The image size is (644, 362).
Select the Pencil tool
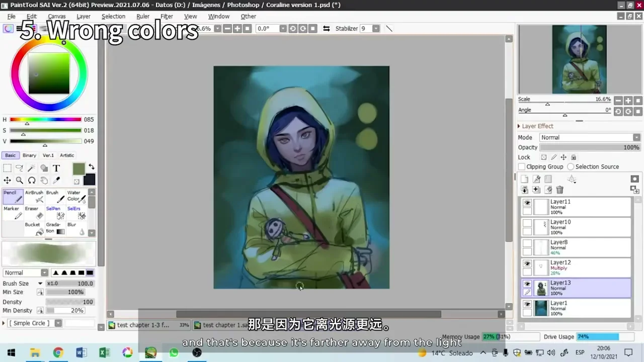point(13,197)
